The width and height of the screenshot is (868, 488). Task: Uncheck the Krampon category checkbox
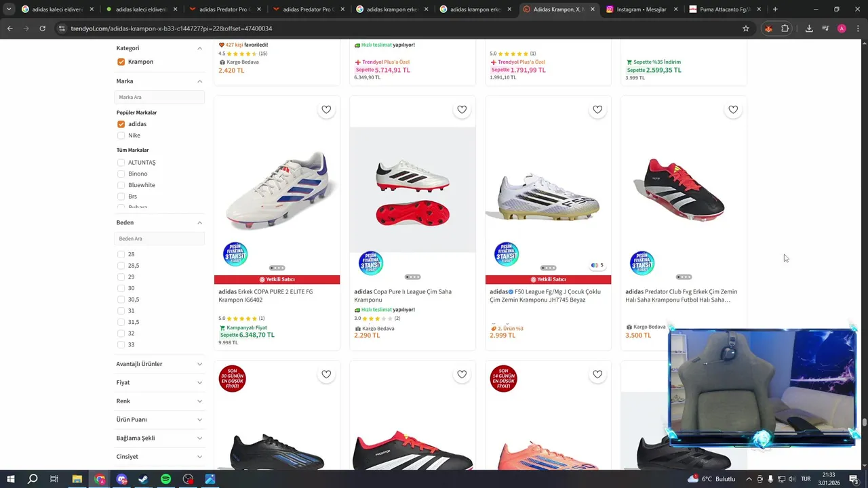coord(121,62)
